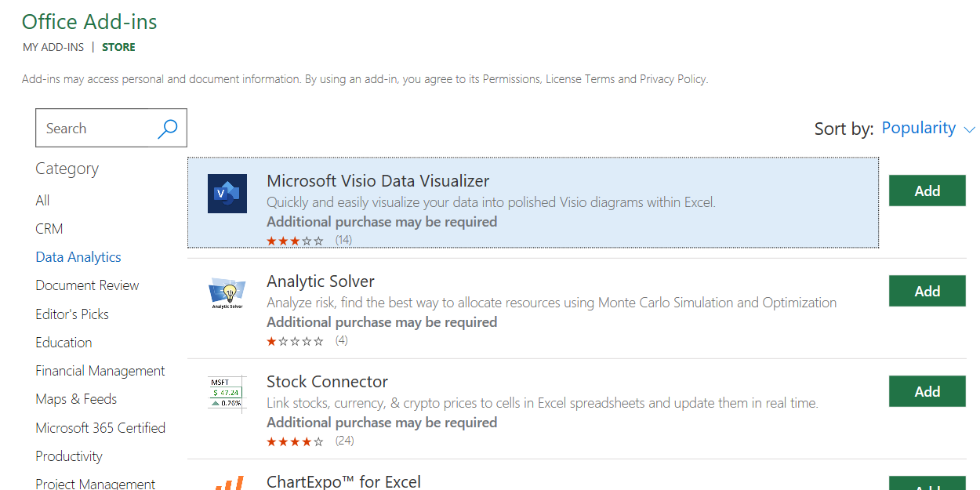Click the Stock Connector MSFT icon

coord(227,393)
